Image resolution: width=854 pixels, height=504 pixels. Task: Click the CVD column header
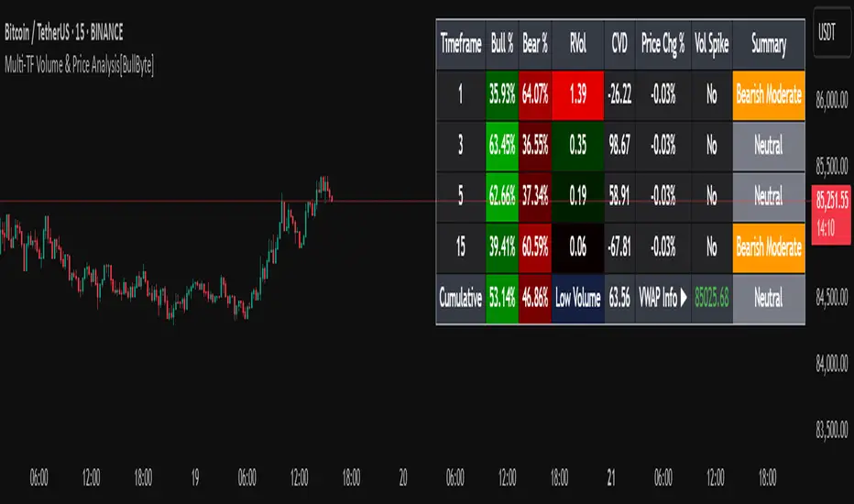point(619,44)
